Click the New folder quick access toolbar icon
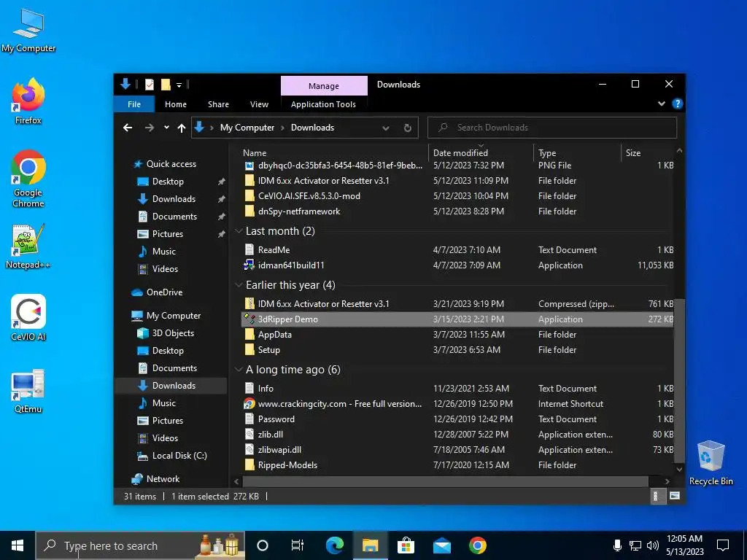747x560 pixels. (166, 85)
